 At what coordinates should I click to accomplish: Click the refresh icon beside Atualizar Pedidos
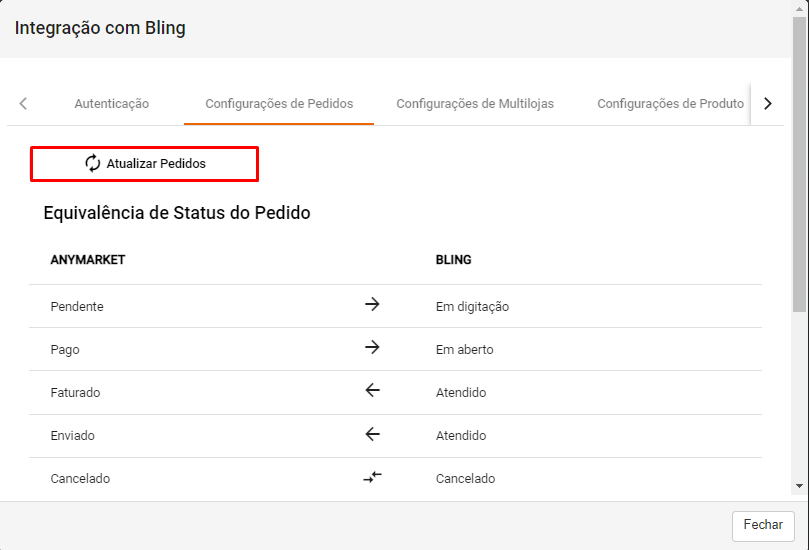pyautogui.click(x=92, y=163)
